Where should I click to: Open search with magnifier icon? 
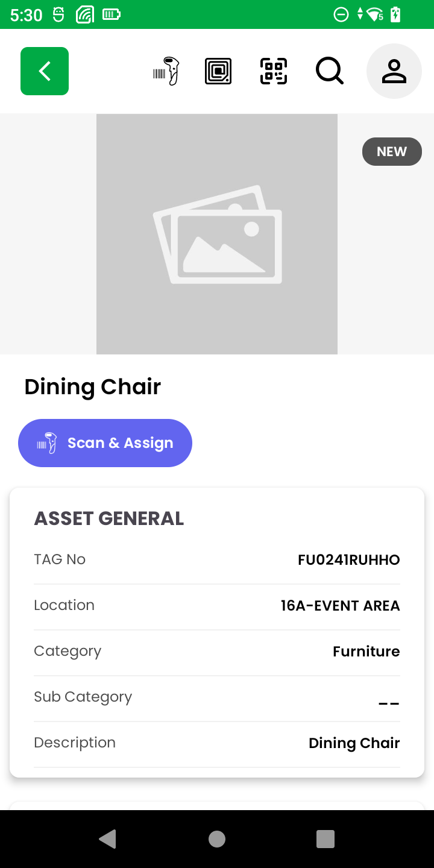coord(330,71)
